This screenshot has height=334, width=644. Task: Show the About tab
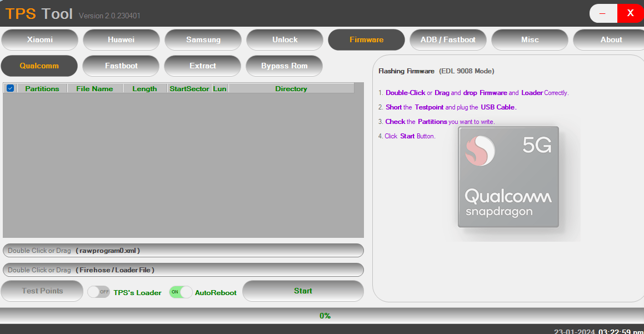tap(611, 40)
